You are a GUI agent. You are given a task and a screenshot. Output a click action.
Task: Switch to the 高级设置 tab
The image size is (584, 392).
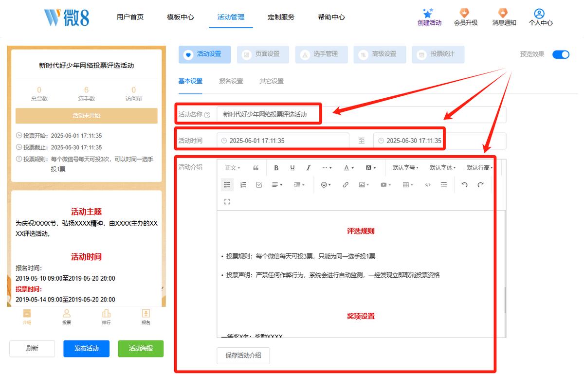tap(380, 54)
